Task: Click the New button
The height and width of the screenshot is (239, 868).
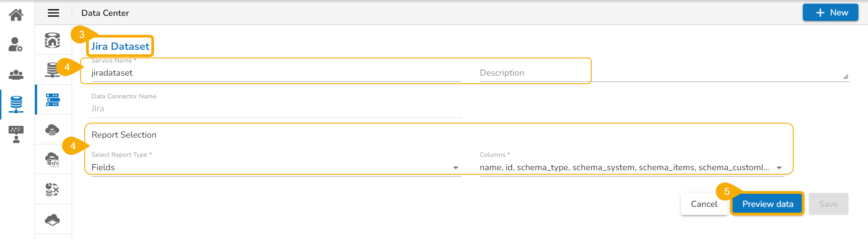Action: point(830,13)
